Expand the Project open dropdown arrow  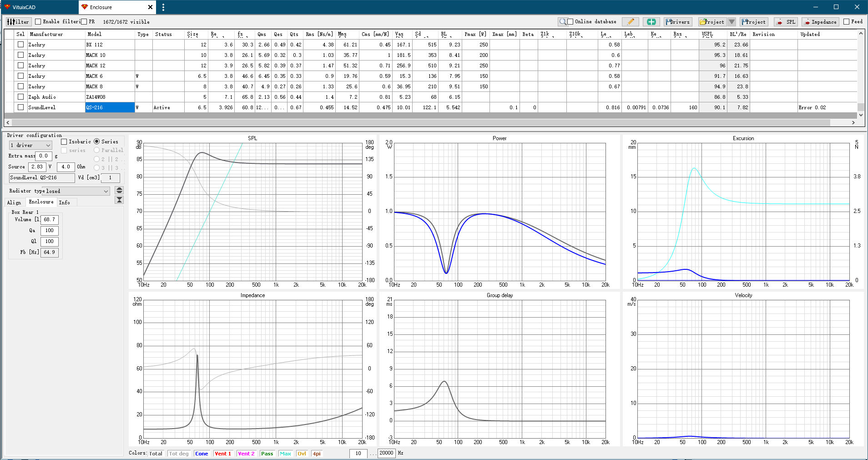(732, 21)
